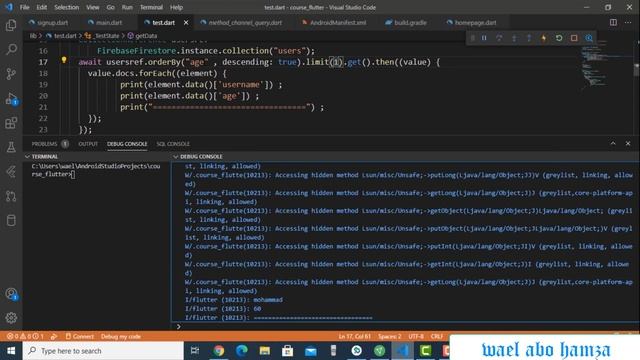Screen dimensions: 640x360
Task: Click Step Out in debug toolbar
Action: [529, 38]
